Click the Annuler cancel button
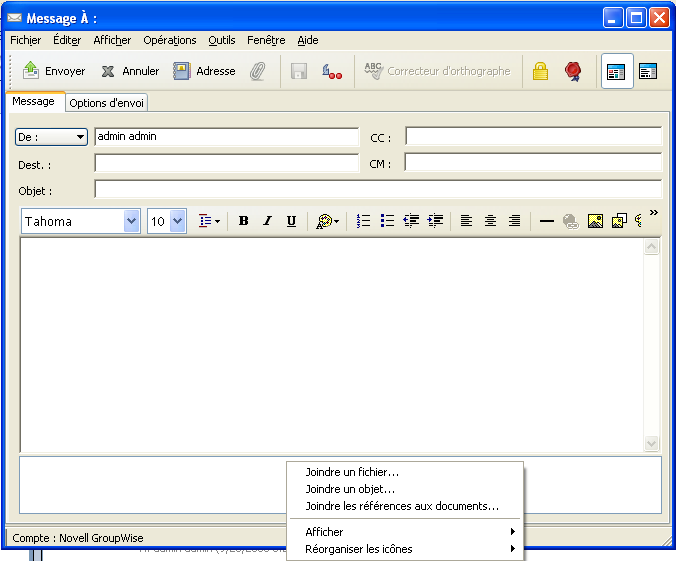The height and width of the screenshot is (561, 676). (x=130, y=71)
